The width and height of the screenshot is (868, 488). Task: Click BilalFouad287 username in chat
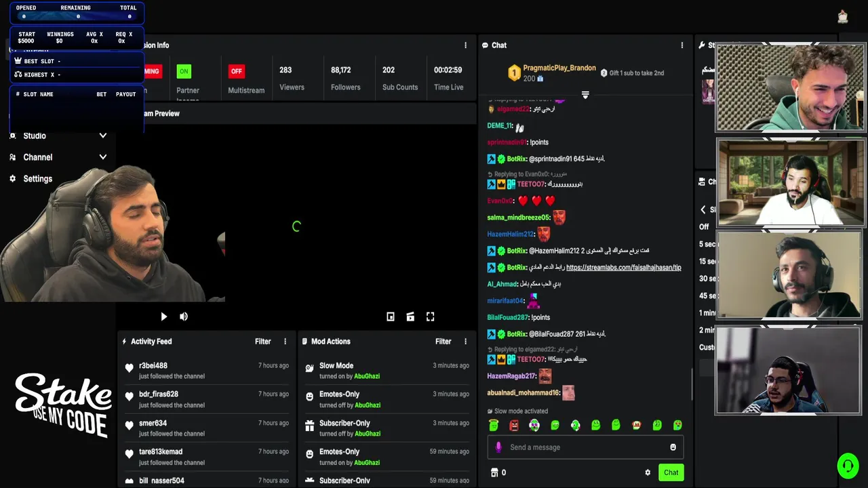click(507, 317)
